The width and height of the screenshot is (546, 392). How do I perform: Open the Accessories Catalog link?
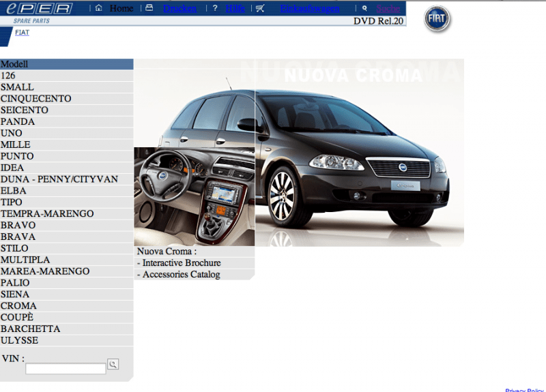[181, 274]
